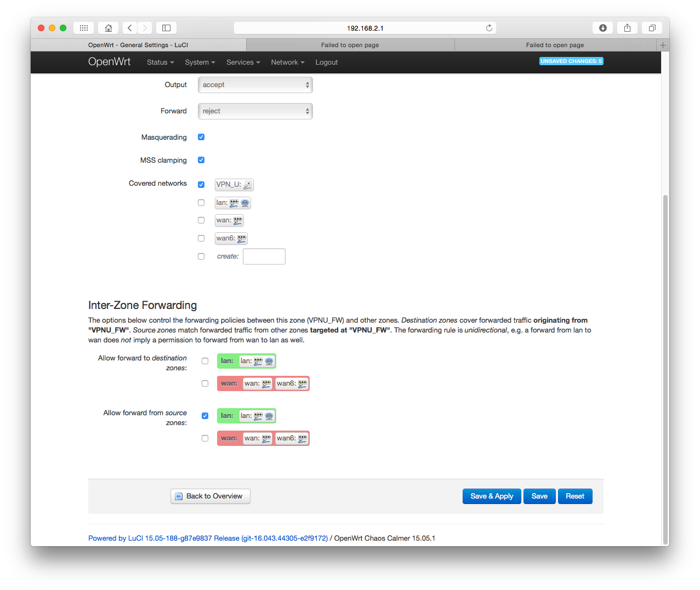The width and height of the screenshot is (700, 590).
Task: Focus the create network name field
Action: pyautogui.click(x=264, y=256)
